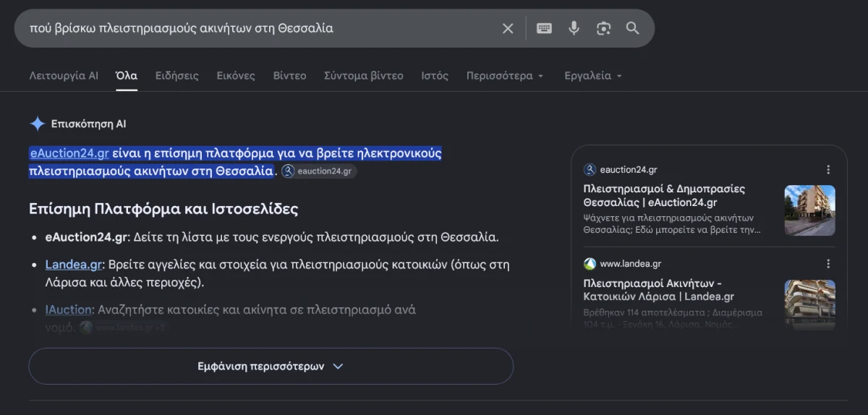Open Google Lens image search
The image size is (868, 415).
(603, 28)
